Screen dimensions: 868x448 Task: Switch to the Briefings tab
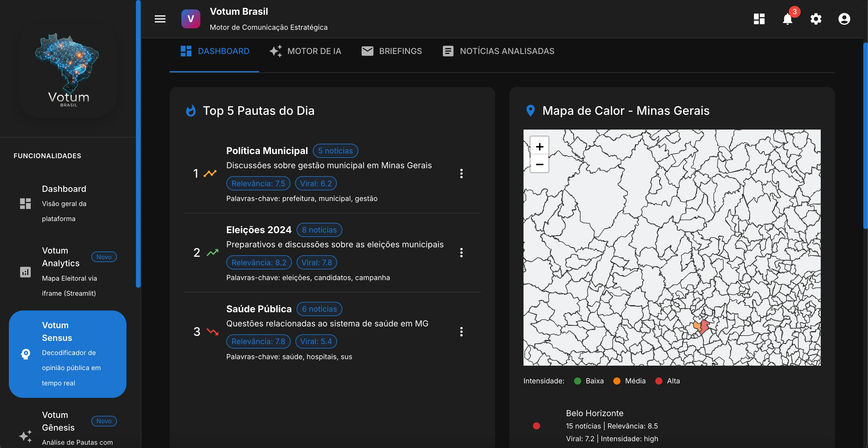point(391,51)
